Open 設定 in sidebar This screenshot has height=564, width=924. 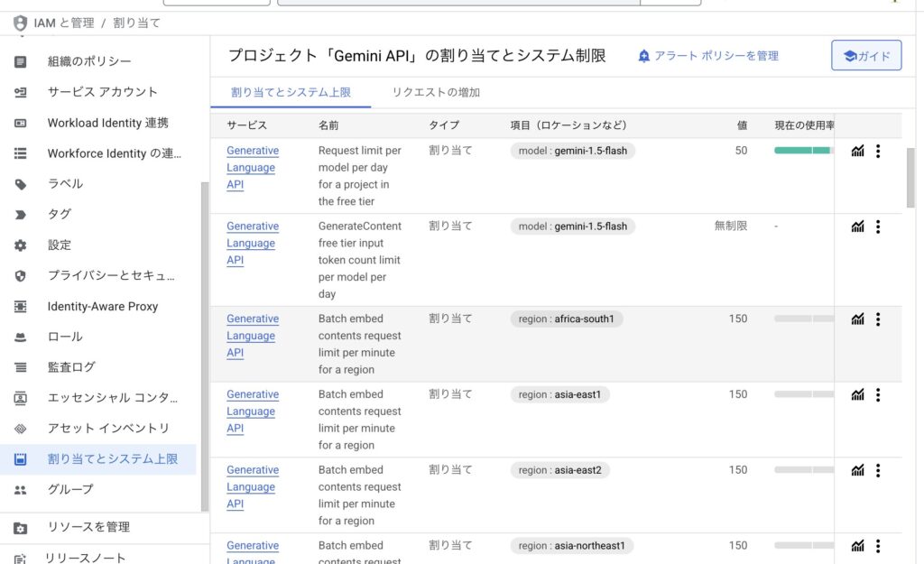60,245
